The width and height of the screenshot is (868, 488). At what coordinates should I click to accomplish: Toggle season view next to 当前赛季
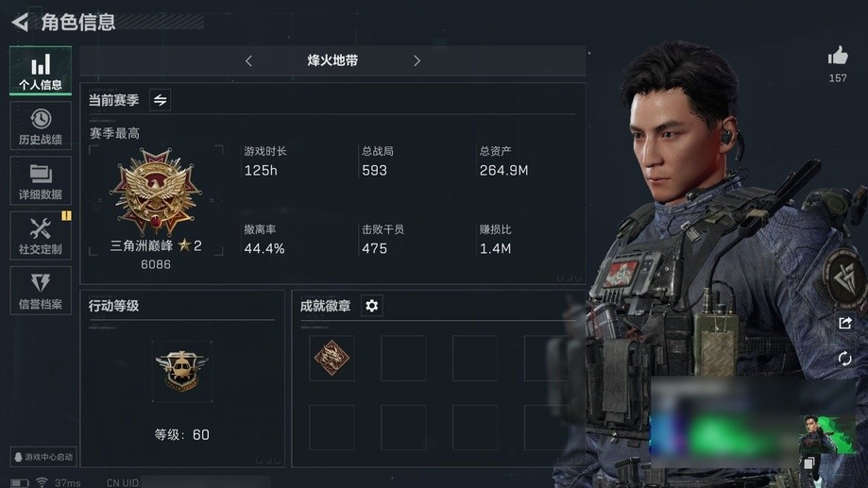[x=160, y=100]
